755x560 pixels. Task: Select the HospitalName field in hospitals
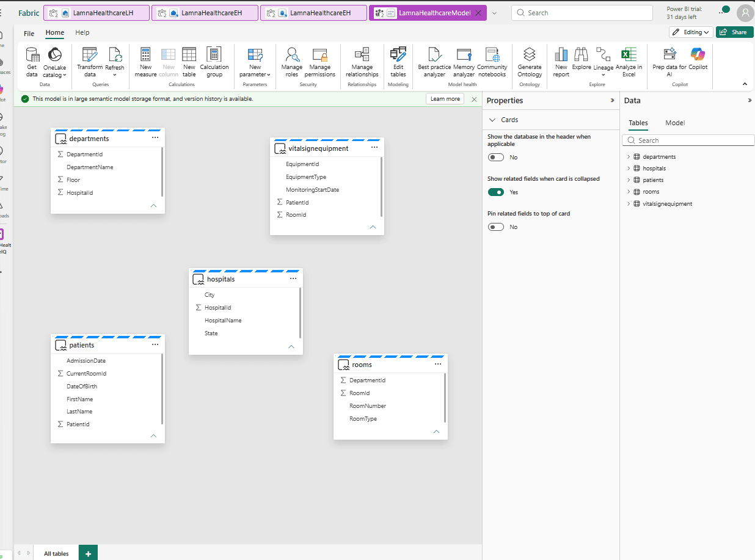coord(223,321)
